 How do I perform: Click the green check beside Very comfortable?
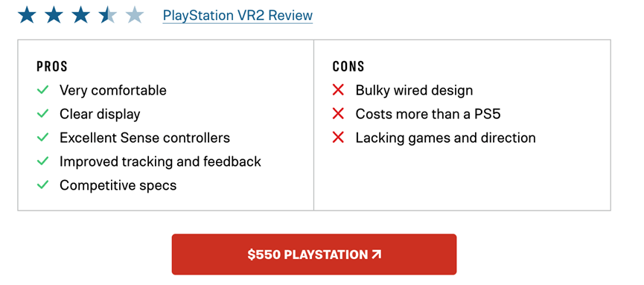(x=42, y=89)
